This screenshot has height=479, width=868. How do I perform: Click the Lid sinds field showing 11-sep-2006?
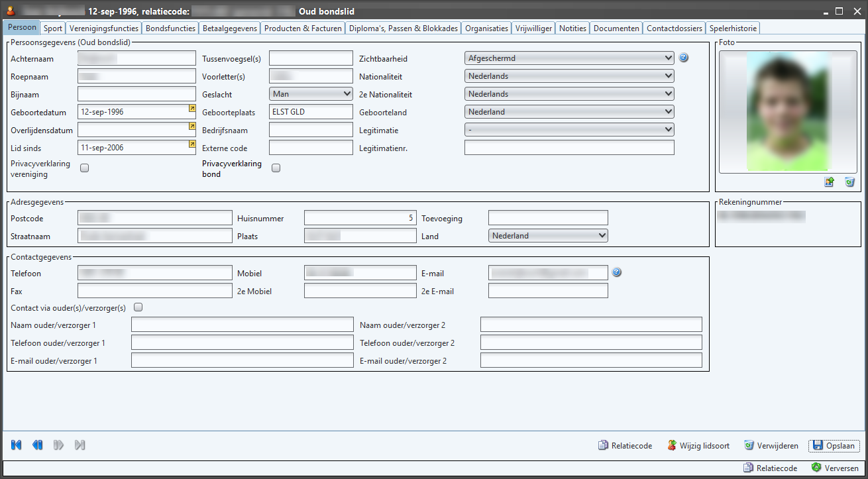coord(136,148)
